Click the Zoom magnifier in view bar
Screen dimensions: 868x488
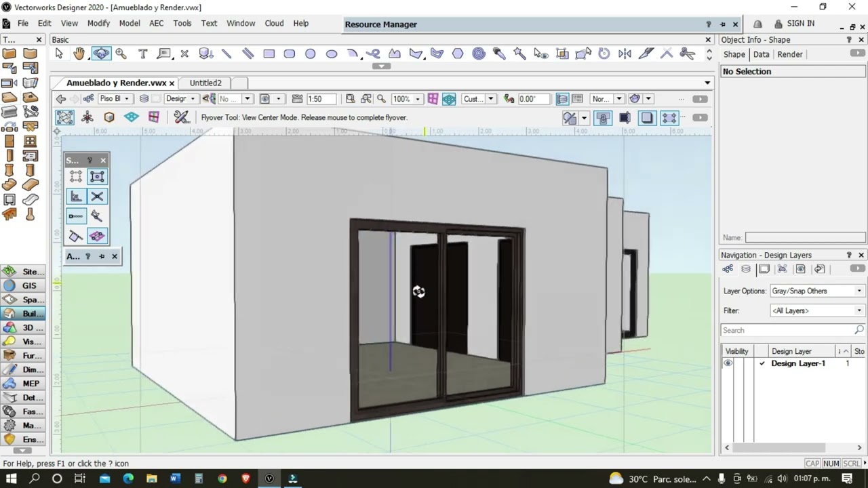381,99
